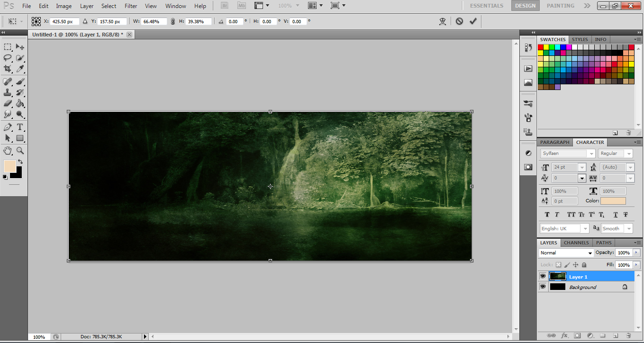
Task: Switch to the Channels tab
Action: click(576, 243)
